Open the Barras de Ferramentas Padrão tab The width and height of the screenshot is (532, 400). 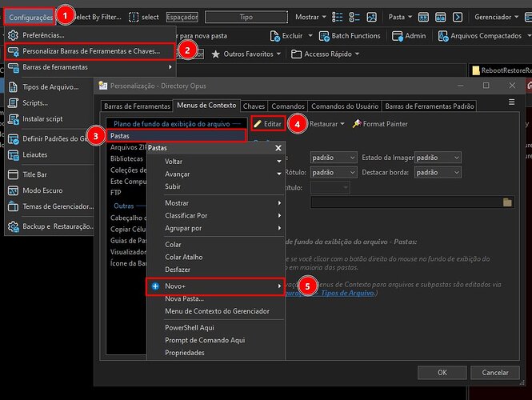[x=429, y=106]
